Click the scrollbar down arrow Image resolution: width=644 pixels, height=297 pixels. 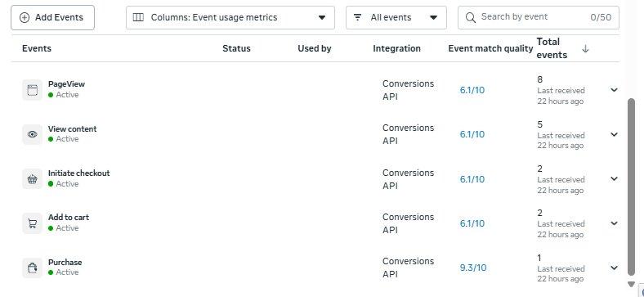(x=632, y=284)
